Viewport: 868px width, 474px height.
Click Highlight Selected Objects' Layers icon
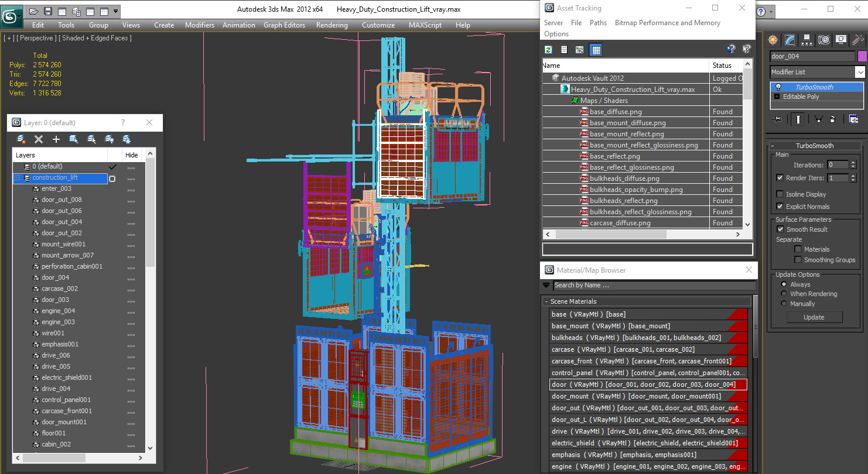[91, 139]
